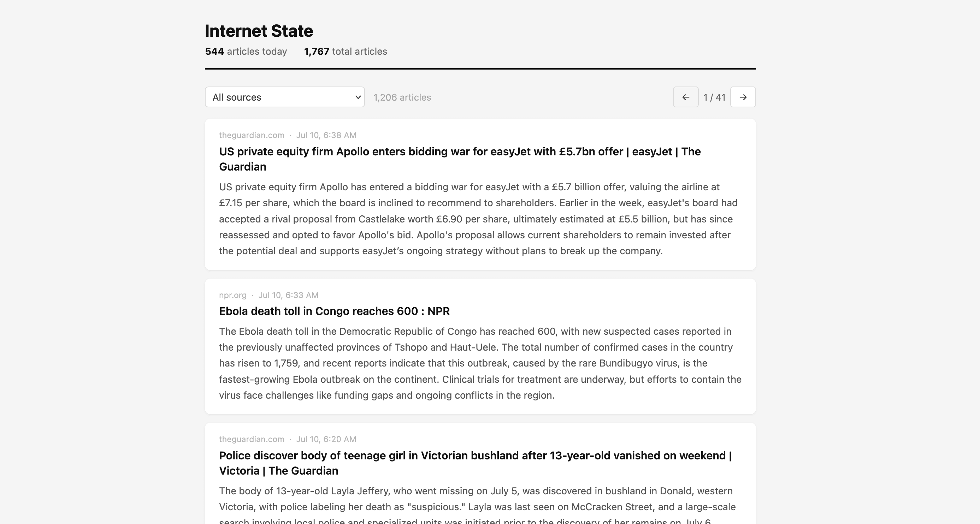Screen dimensions: 980x524
Task: Click the Jul 10, 6:38 AM timestamp
Action: (x=326, y=135)
